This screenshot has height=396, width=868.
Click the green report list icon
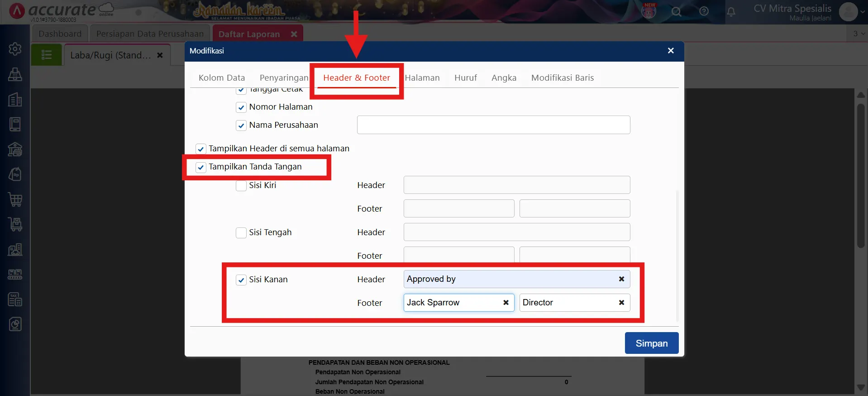coord(47,55)
